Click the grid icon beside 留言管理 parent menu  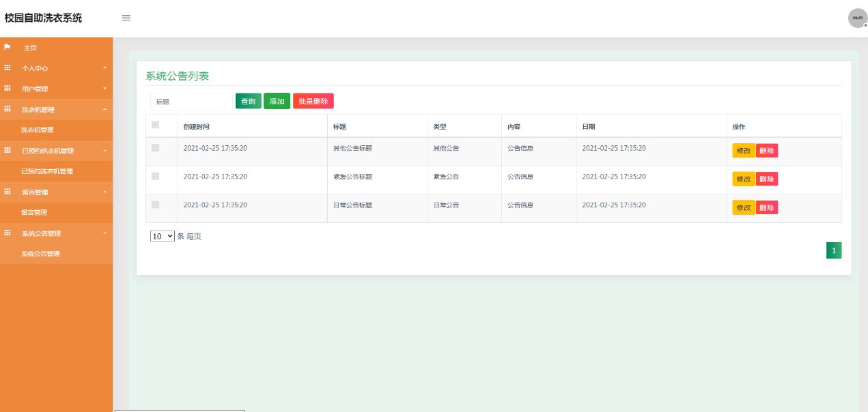pos(8,192)
